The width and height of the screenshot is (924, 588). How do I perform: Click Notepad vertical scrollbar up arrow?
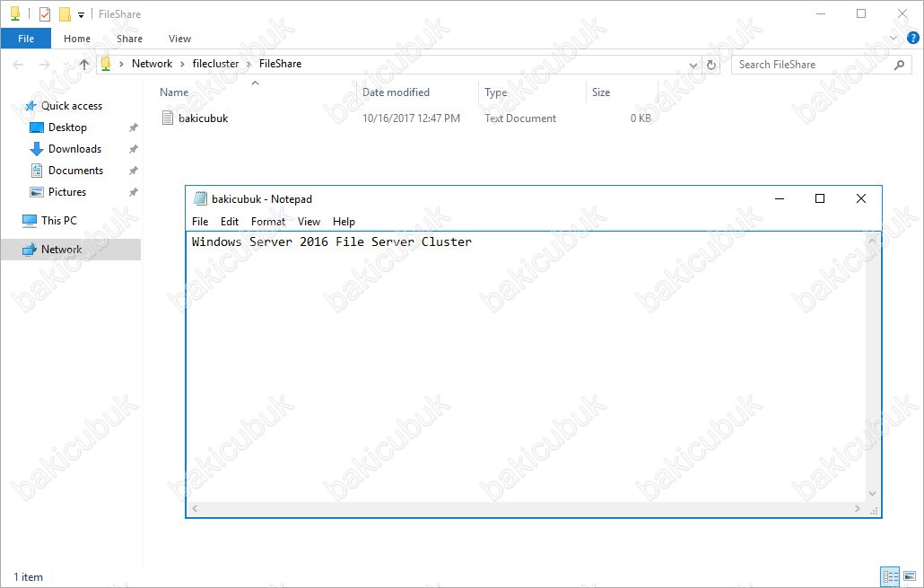872,240
